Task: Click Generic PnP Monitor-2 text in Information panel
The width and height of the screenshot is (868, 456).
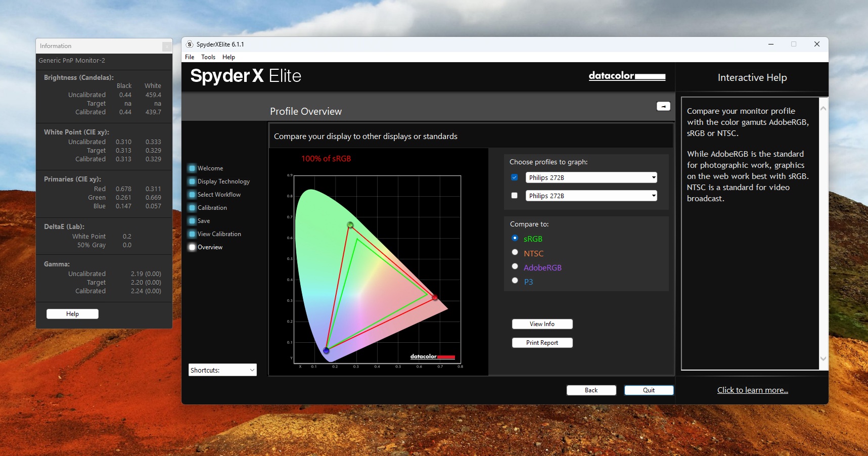Action: point(72,61)
